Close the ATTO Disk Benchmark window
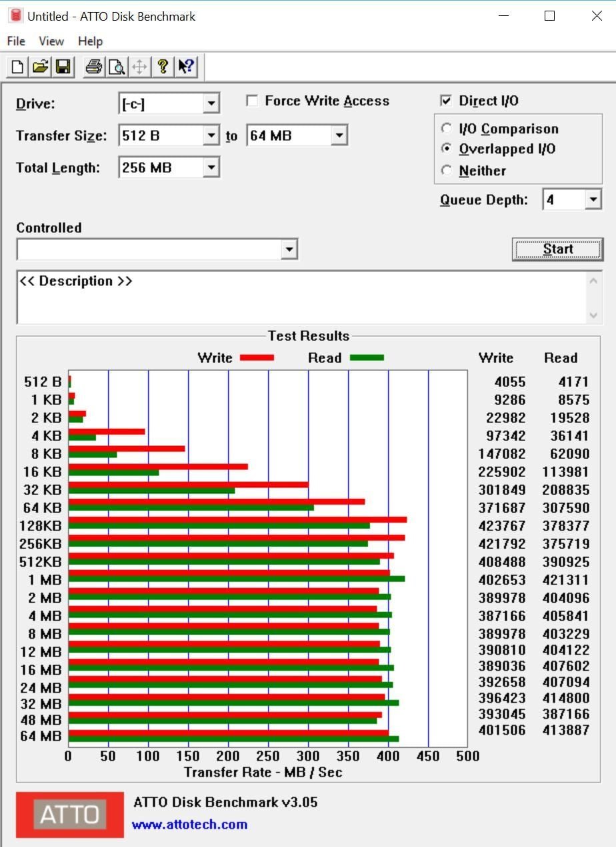 597,16
